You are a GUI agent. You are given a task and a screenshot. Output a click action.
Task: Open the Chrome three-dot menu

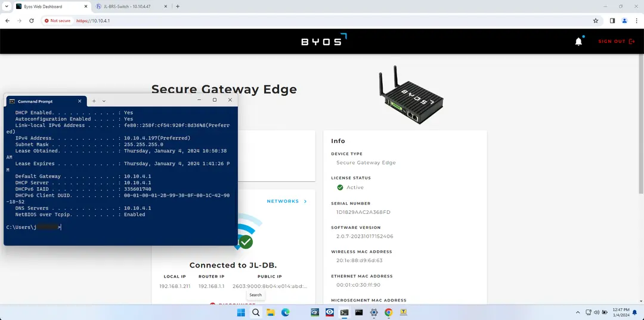(636, 20)
